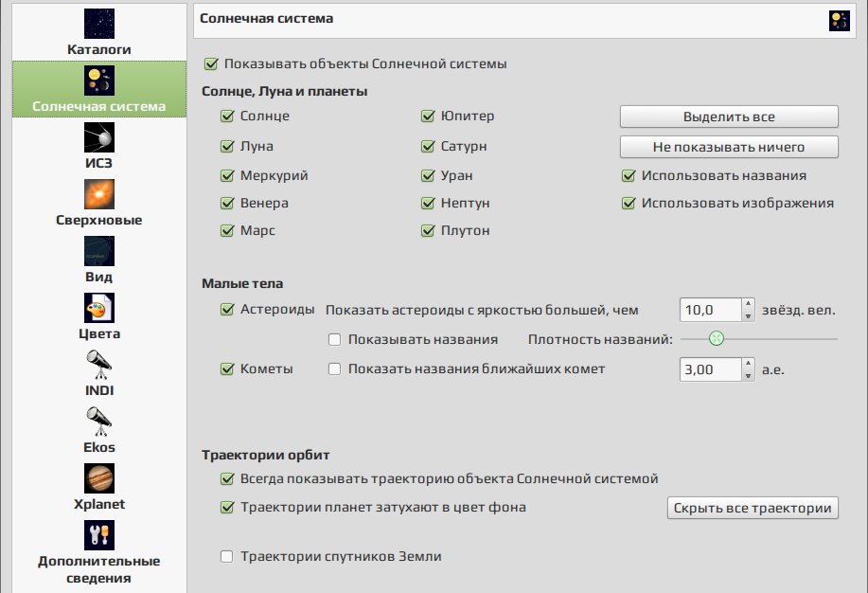This screenshot has height=593, width=868.
Task: Toggle the Кометы checkbox
Action: [x=227, y=369]
